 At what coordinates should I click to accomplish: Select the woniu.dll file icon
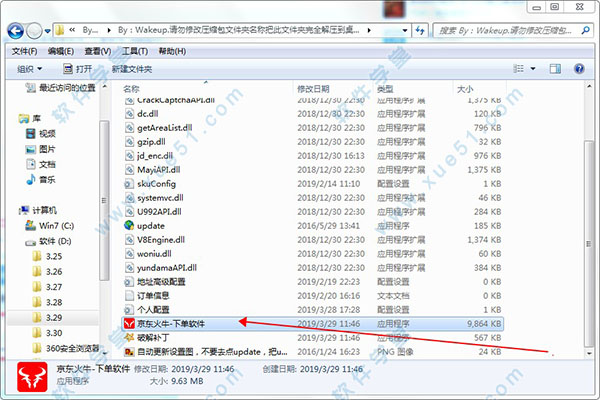(129, 254)
